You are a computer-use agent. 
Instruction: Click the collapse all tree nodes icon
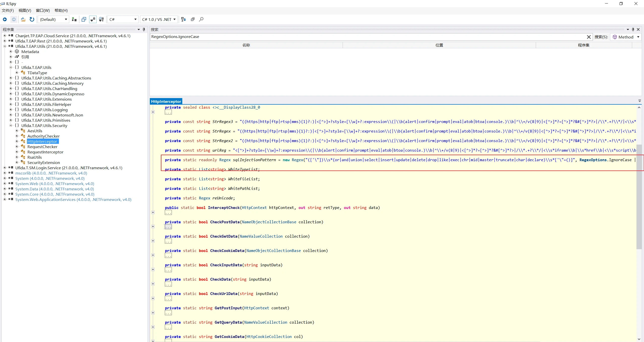coord(193,19)
